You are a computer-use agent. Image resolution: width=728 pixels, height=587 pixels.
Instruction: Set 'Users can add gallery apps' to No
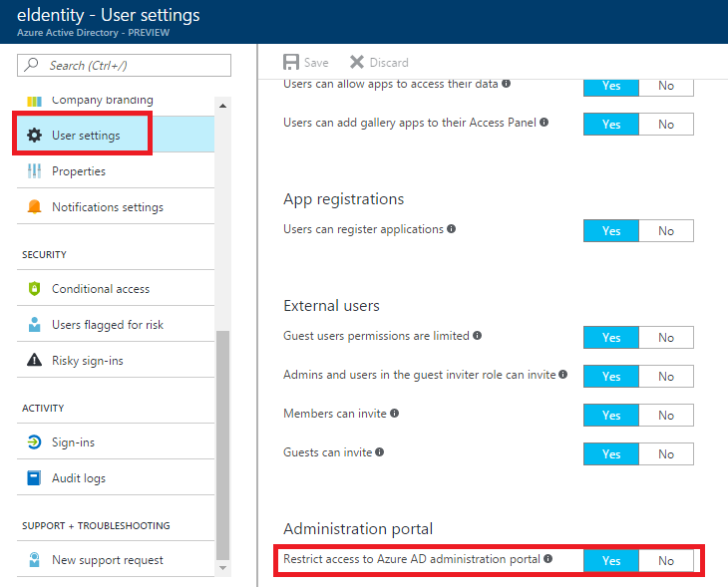(x=666, y=124)
